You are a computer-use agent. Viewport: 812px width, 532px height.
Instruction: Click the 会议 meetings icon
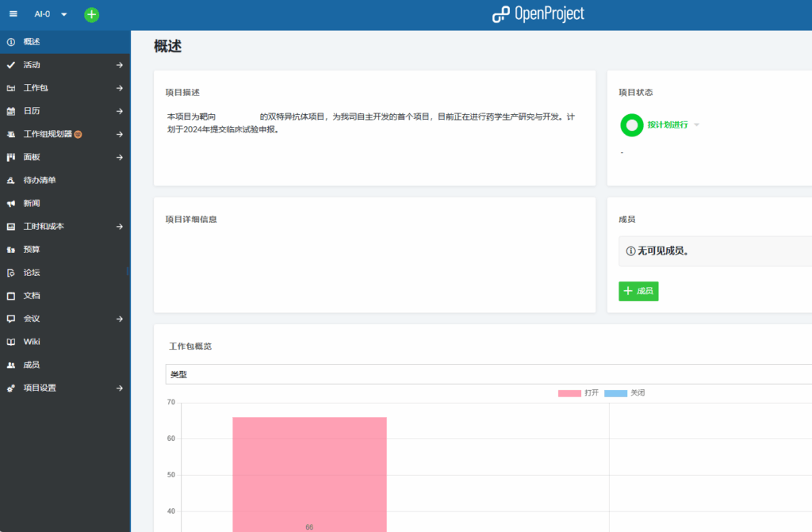click(x=11, y=319)
